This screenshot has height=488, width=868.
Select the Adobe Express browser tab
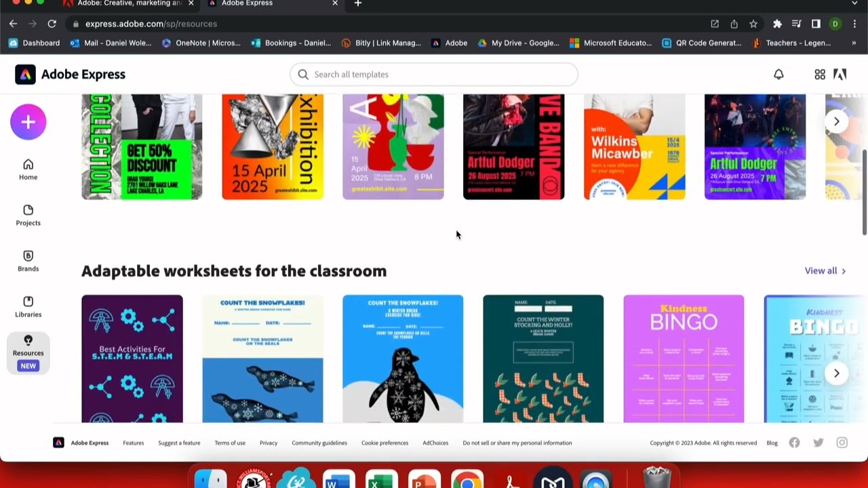(x=273, y=4)
